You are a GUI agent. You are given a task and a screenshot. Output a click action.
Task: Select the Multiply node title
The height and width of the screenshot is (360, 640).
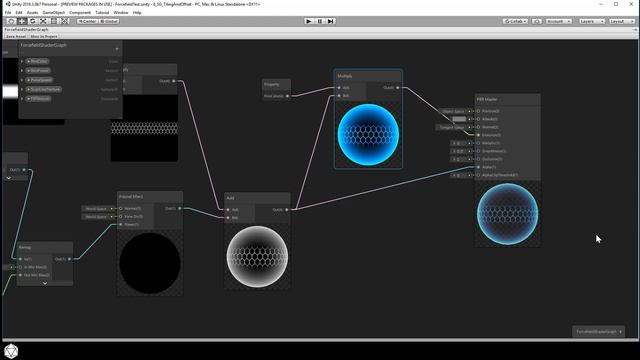(x=345, y=76)
